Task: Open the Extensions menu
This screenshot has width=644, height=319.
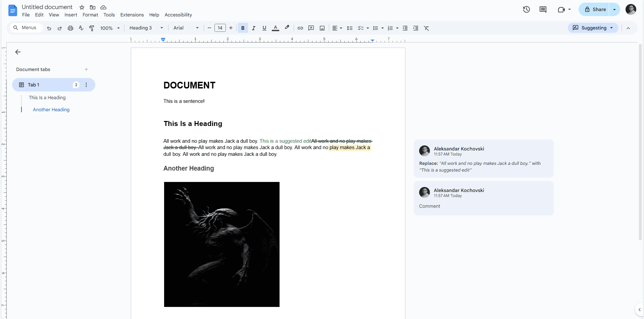Action: (x=132, y=15)
